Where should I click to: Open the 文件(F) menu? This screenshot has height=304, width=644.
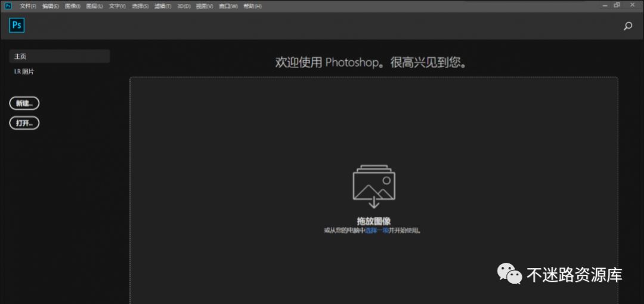coord(28,6)
